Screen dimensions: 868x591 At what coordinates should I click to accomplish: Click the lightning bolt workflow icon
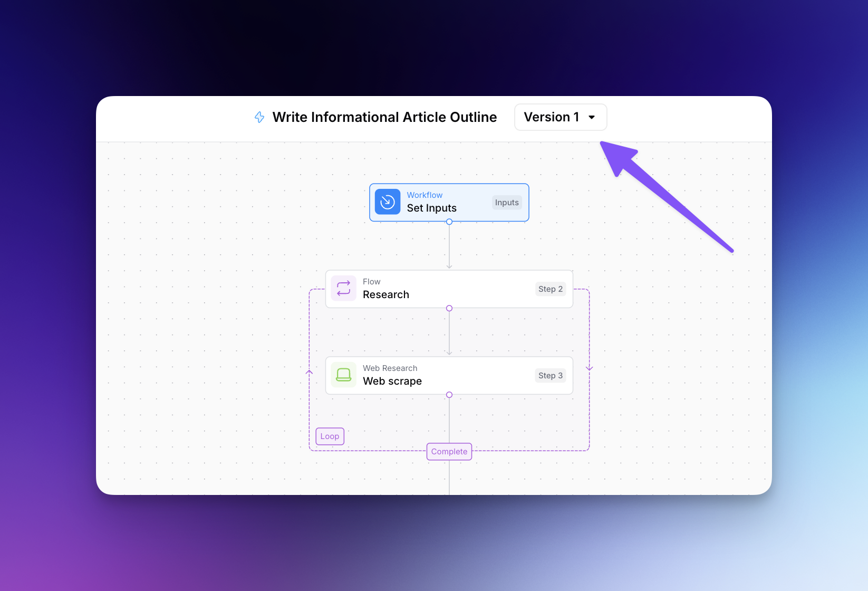pos(259,117)
